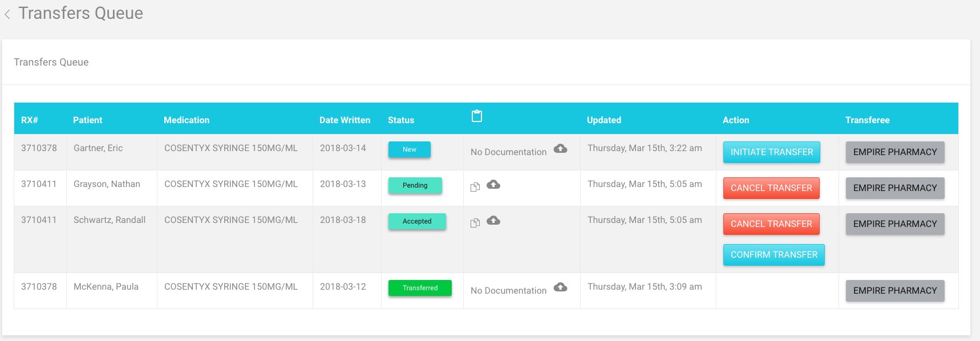Sort by Updated column header
Image resolution: width=980 pixels, height=341 pixels.
click(x=604, y=120)
